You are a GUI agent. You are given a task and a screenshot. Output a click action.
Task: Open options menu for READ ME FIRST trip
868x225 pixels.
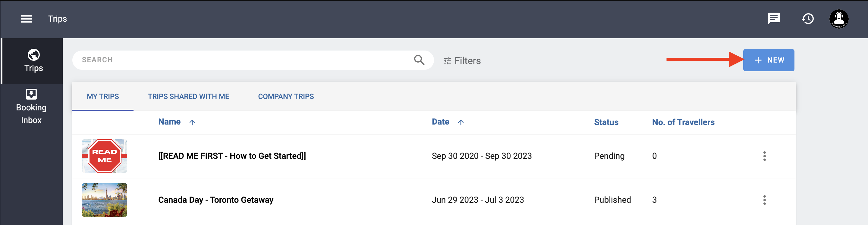point(764,156)
